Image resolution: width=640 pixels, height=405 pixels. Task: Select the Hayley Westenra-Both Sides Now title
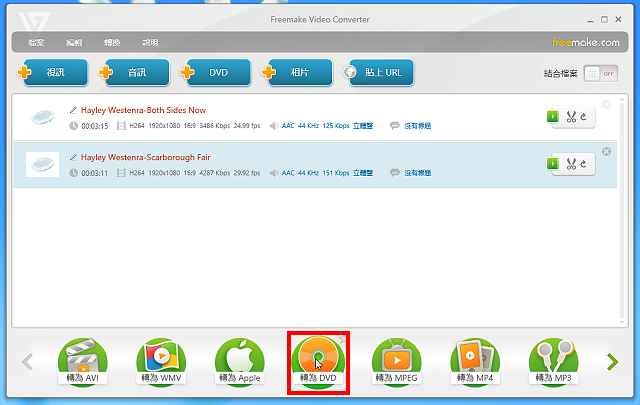143,110
